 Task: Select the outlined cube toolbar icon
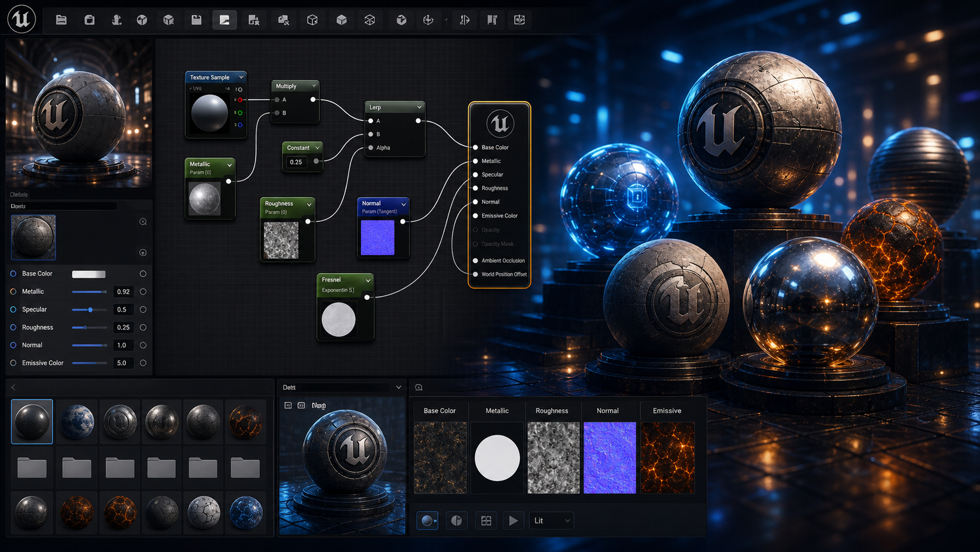312,20
